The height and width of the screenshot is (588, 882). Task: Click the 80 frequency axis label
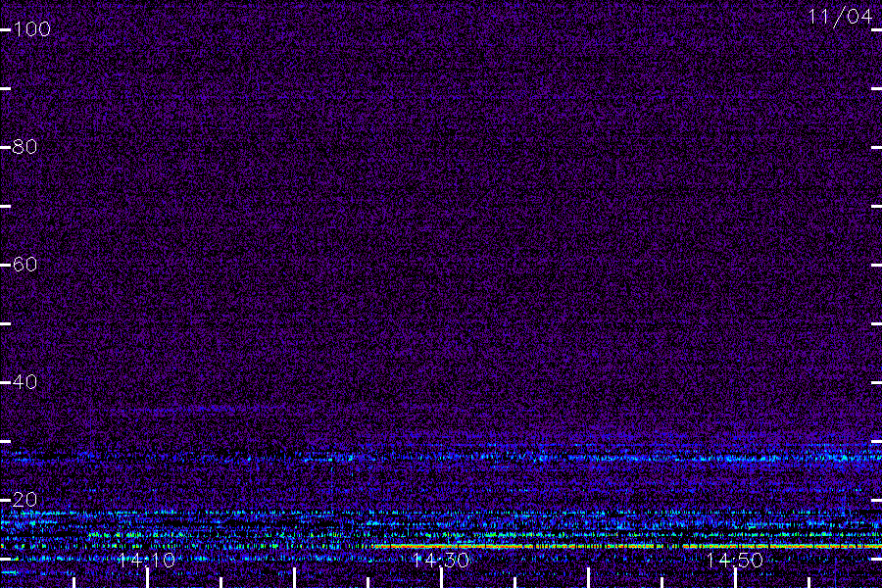24,147
